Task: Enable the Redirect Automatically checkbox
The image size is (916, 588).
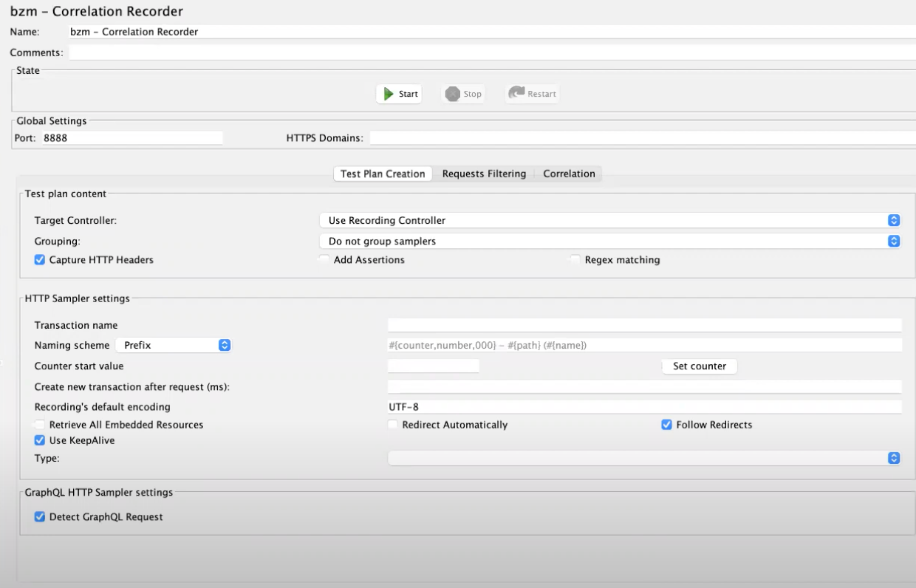Action: [394, 425]
